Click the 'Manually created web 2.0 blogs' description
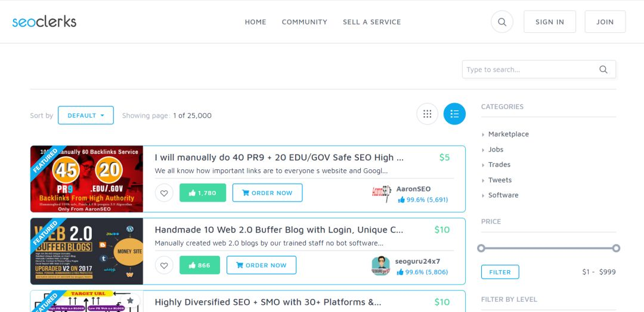The height and width of the screenshot is (312, 644). [x=269, y=243]
